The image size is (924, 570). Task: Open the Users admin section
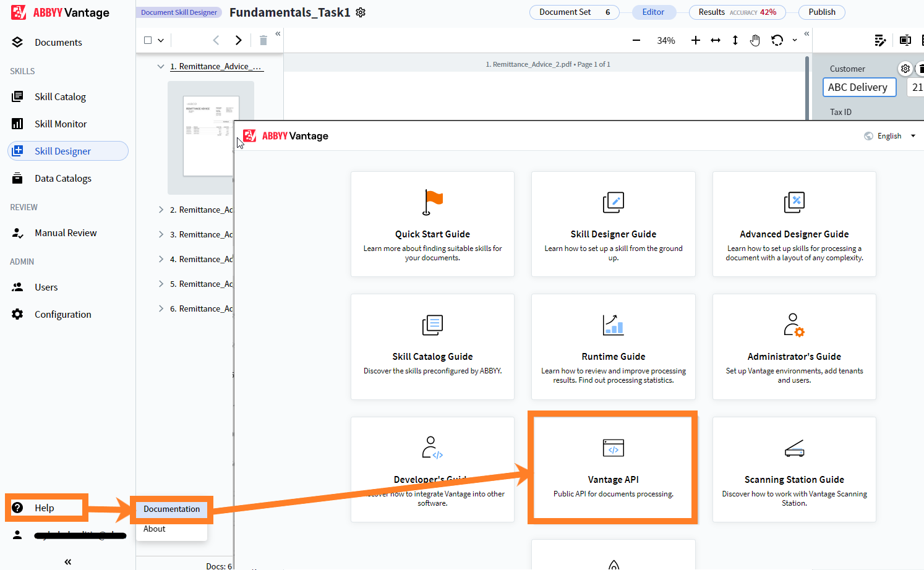[19, 287]
